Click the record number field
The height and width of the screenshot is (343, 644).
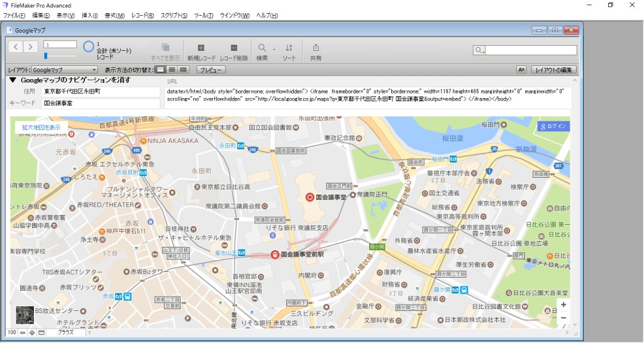[x=60, y=45]
